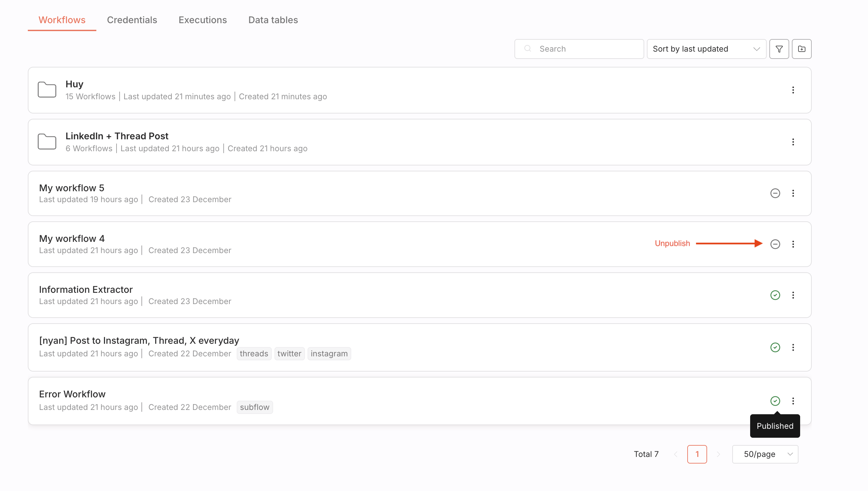The width and height of the screenshot is (868, 491).
Task: Unpublish My workflow 4 via its status toggle
Action: click(x=775, y=244)
